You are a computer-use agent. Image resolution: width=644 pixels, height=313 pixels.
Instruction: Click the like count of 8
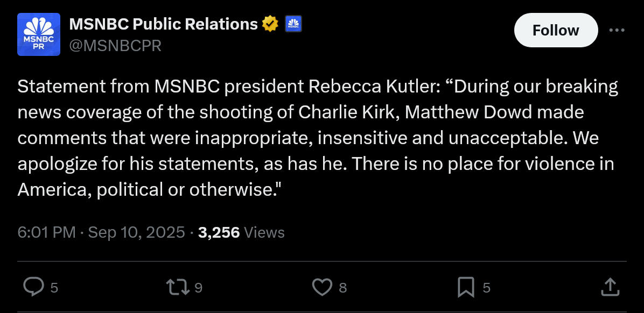point(342,288)
